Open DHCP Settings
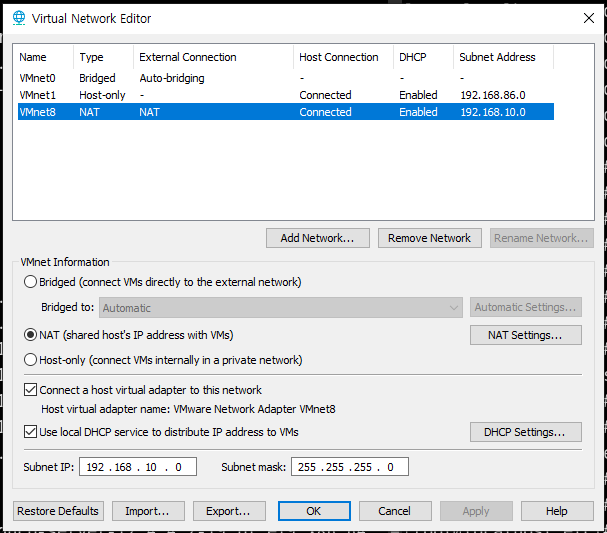This screenshot has width=607, height=533. [x=526, y=432]
